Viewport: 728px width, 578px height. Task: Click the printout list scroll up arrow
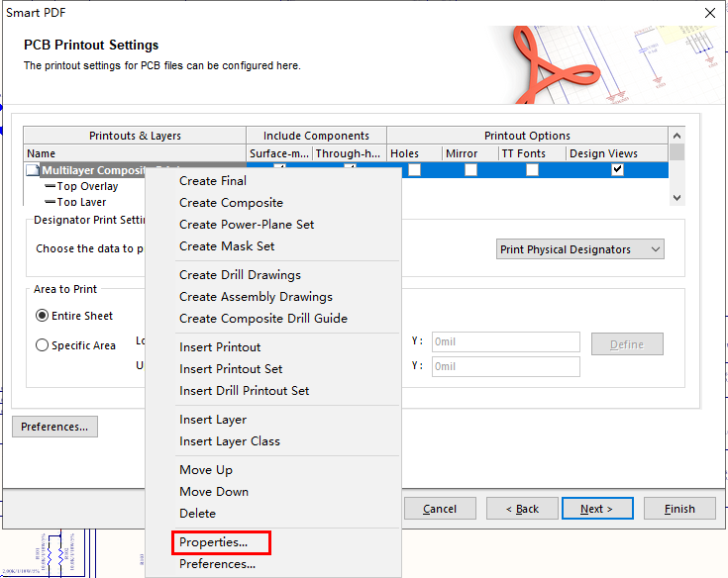coord(676,136)
